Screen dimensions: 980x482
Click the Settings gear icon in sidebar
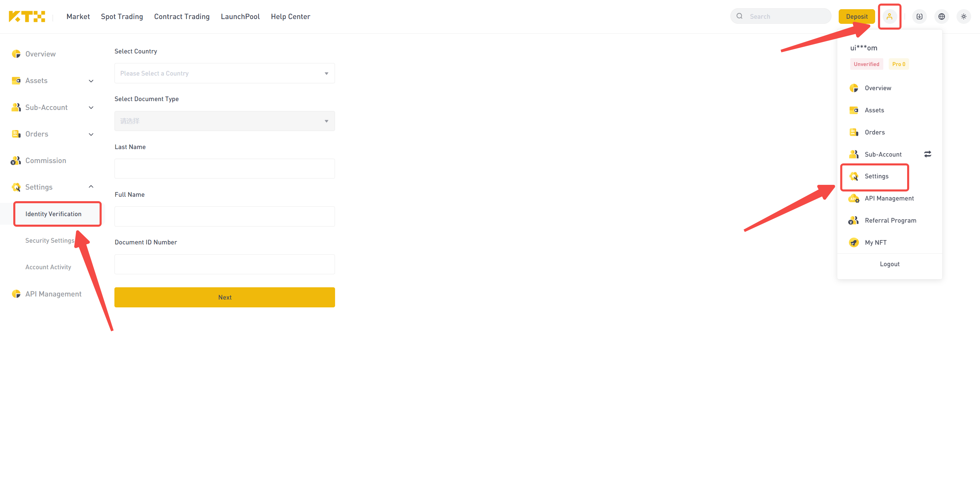click(16, 187)
